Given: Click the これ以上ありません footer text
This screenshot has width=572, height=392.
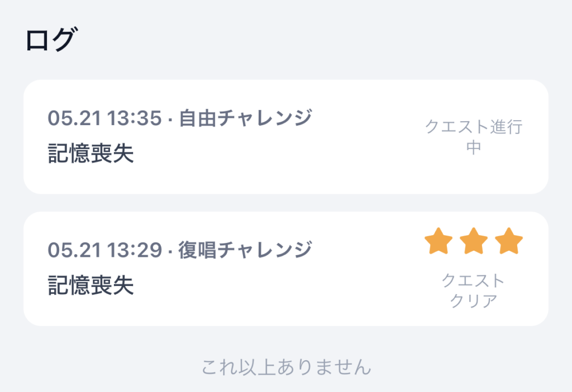Looking at the screenshot, I should coord(286,366).
